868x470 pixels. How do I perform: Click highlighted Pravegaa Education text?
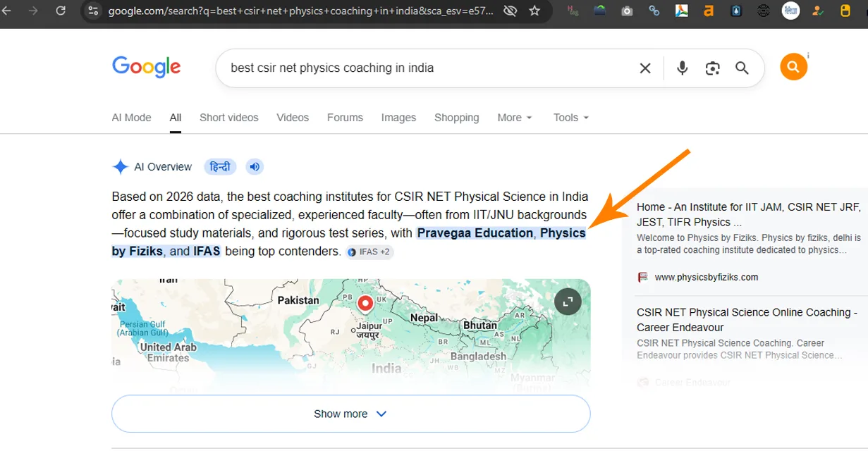475,233
